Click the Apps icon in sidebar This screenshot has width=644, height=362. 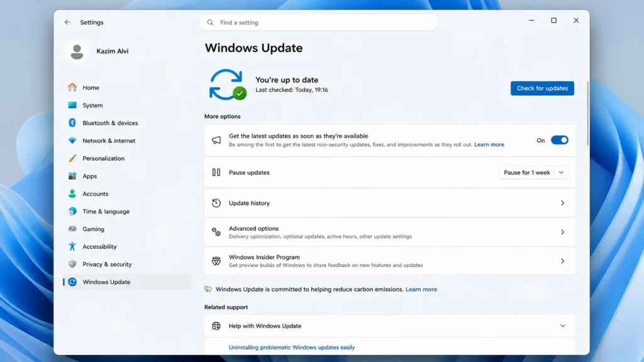coord(72,176)
